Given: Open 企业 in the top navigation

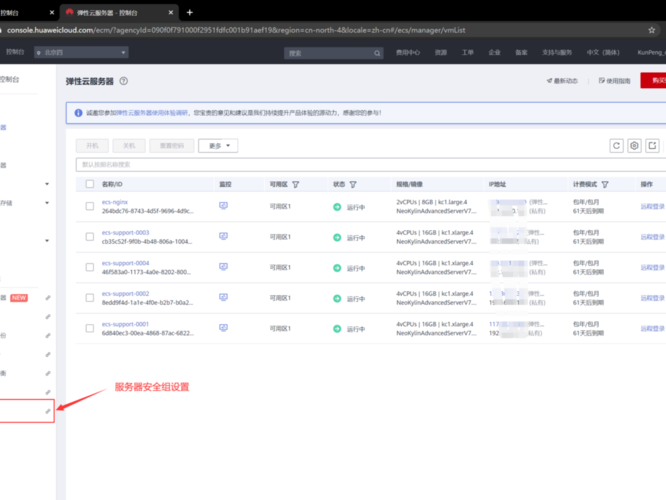Looking at the screenshot, I should point(494,53).
